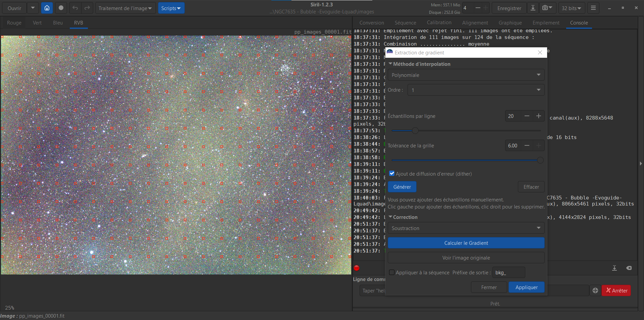Select the Rouge channel tab
This screenshot has height=320, width=644.
tap(14, 22)
